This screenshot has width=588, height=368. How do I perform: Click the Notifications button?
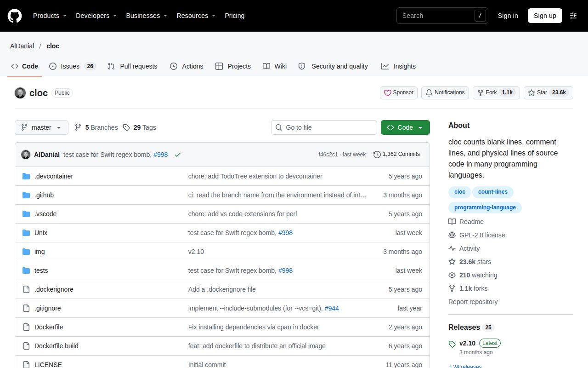click(x=445, y=92)
